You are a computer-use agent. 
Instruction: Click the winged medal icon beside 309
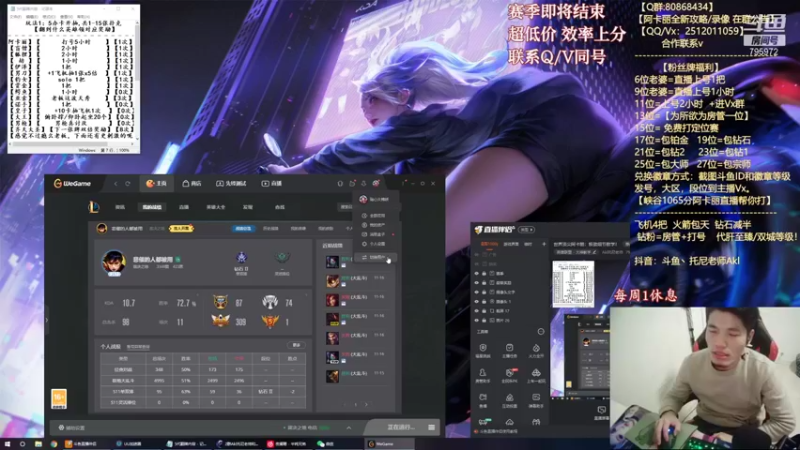(220, 321)
